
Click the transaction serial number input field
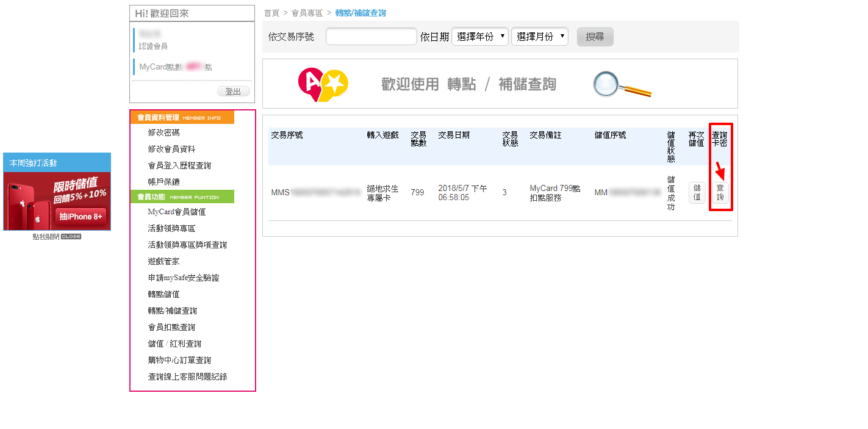pos(371,37)
